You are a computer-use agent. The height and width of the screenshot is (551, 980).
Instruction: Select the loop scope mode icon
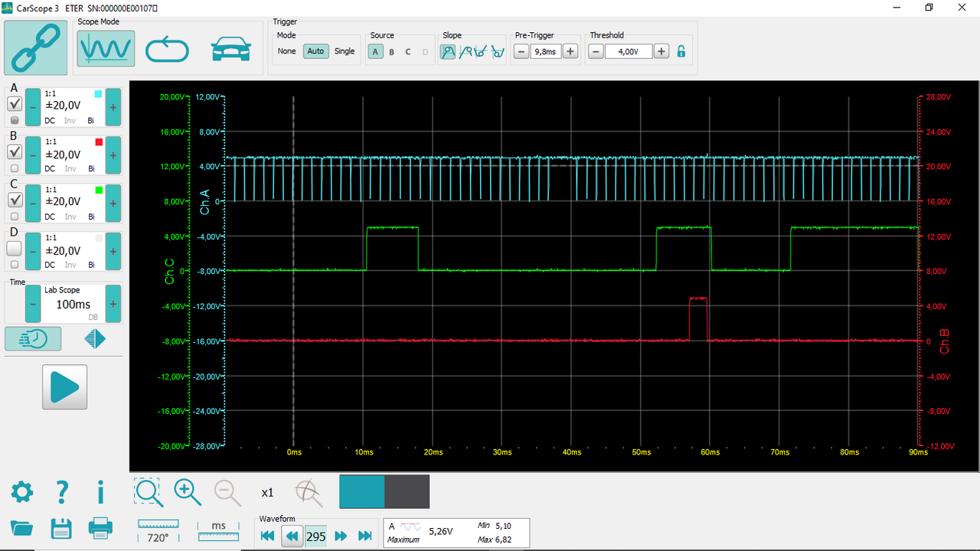[167, 50]
